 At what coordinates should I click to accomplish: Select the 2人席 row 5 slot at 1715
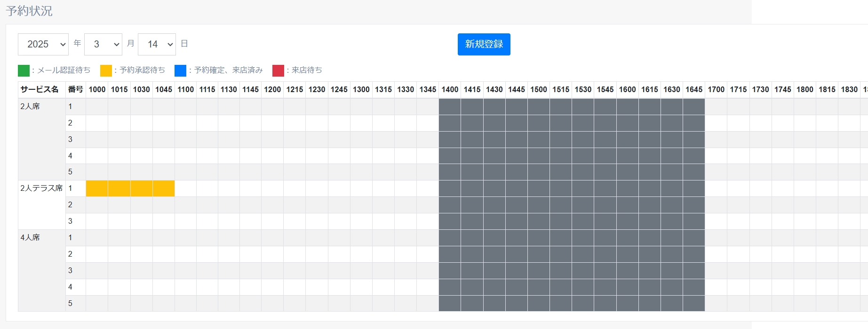tap(738, 172)
